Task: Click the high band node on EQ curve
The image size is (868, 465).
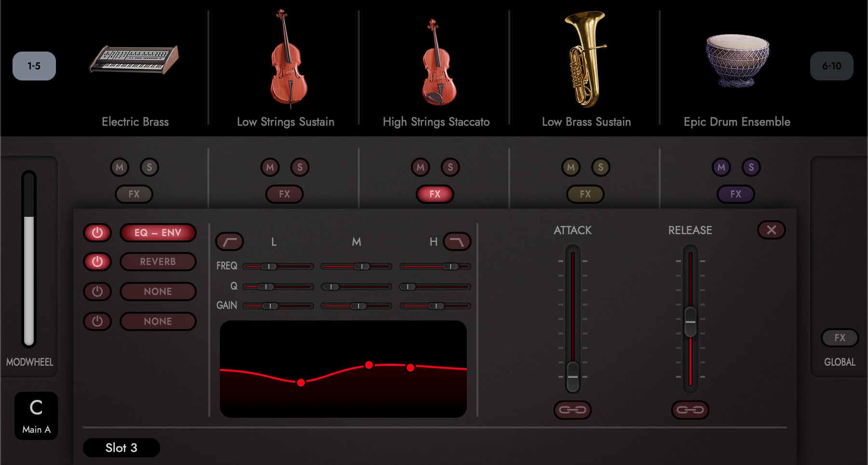Action: (410, 368)
